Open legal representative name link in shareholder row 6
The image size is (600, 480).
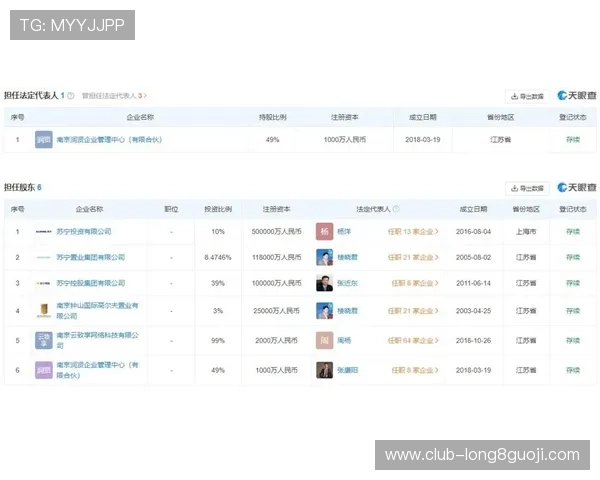[347, 370]
